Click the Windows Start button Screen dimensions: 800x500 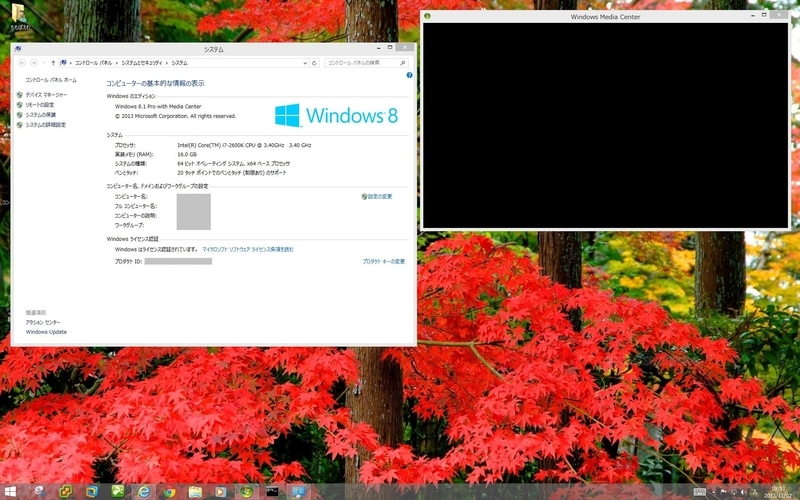tap(10, 491)
